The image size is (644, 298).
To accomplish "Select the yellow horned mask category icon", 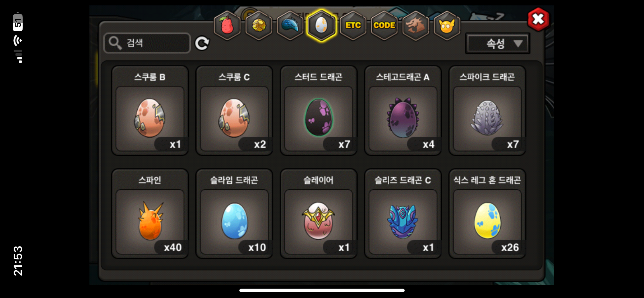I will pyautogui.click(x=447, y=26).
